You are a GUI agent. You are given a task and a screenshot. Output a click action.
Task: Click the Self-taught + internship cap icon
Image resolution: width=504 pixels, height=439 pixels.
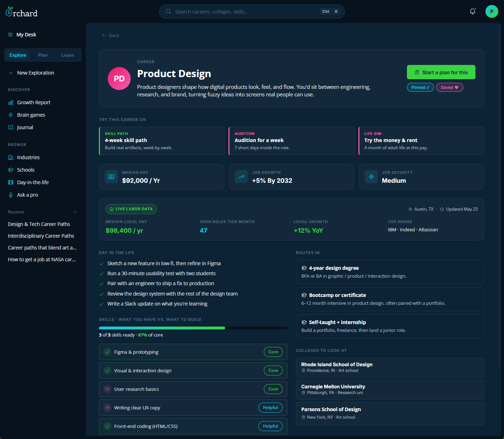pos(304,322)
